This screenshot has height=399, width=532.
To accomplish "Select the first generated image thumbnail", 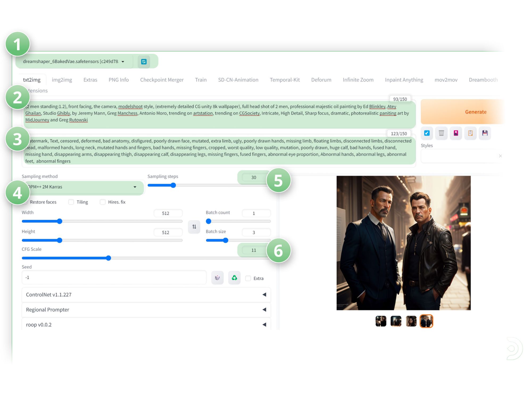I will 381,321.
